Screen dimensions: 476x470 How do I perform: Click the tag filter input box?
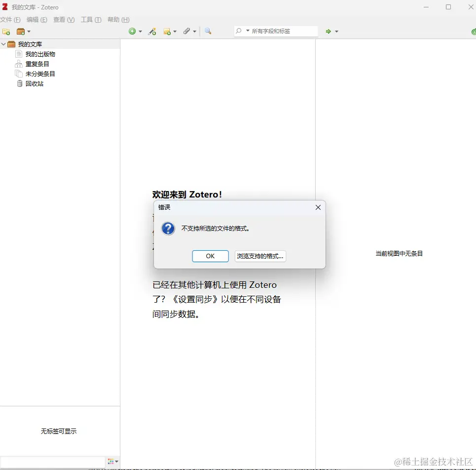[x=52, y=462]
